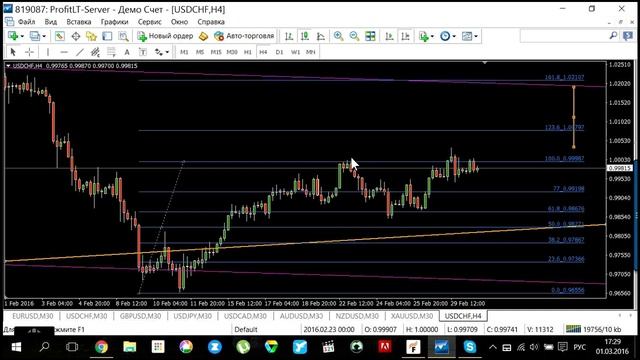Screen dimensions: 640x360
Task: Expand the Templates dropdown
Action: coord(476,36)
